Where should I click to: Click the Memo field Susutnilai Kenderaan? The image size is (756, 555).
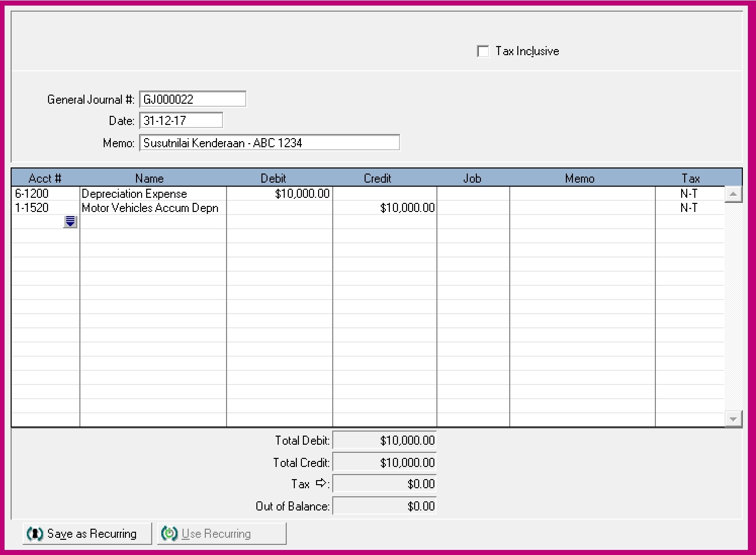(x=270, y=143)
